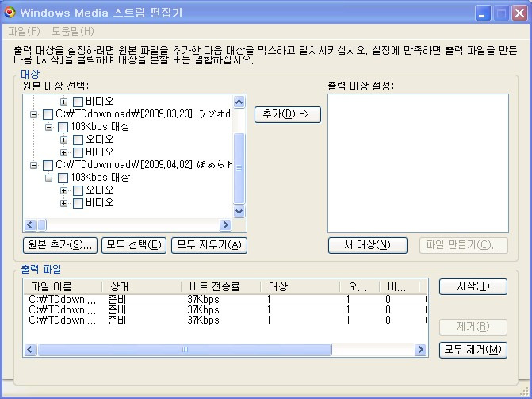532x399 pixels.
Task: Collapse 103Kbps 대상 node under 2009.03.23 file
Action: pos(48,128)
